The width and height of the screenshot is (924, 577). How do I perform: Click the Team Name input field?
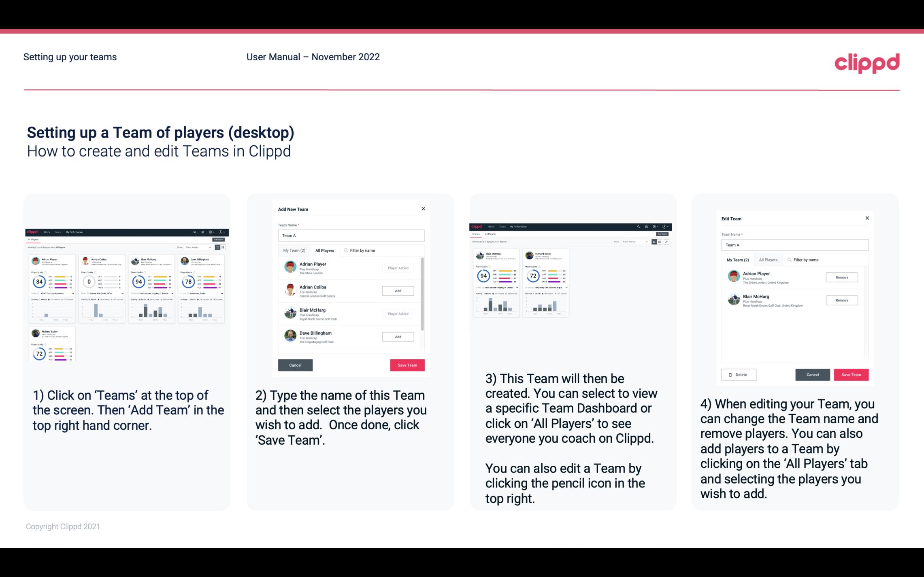(x=351, y=235)
